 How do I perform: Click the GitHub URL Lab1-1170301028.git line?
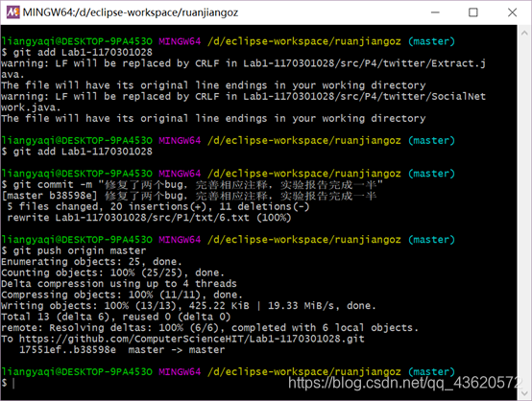coord(182,339)
